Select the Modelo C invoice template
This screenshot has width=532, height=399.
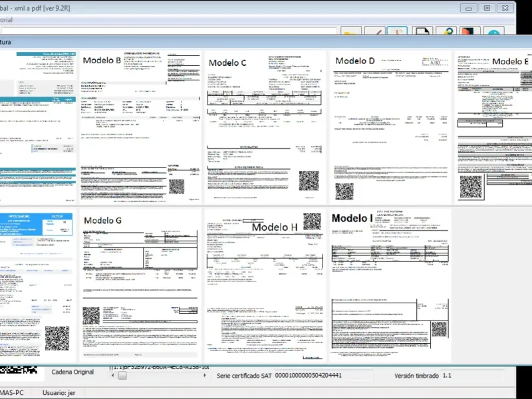265,128
